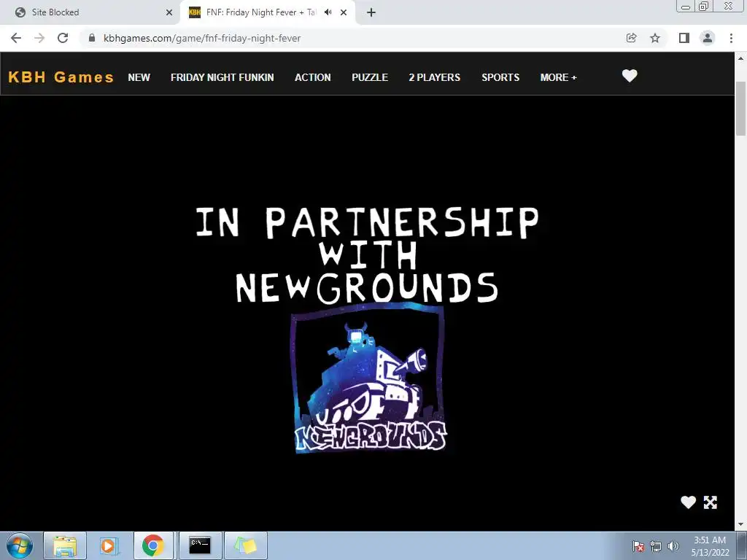
Task: Favorite this game with the bottom heart icon
Action: [688, 502]
